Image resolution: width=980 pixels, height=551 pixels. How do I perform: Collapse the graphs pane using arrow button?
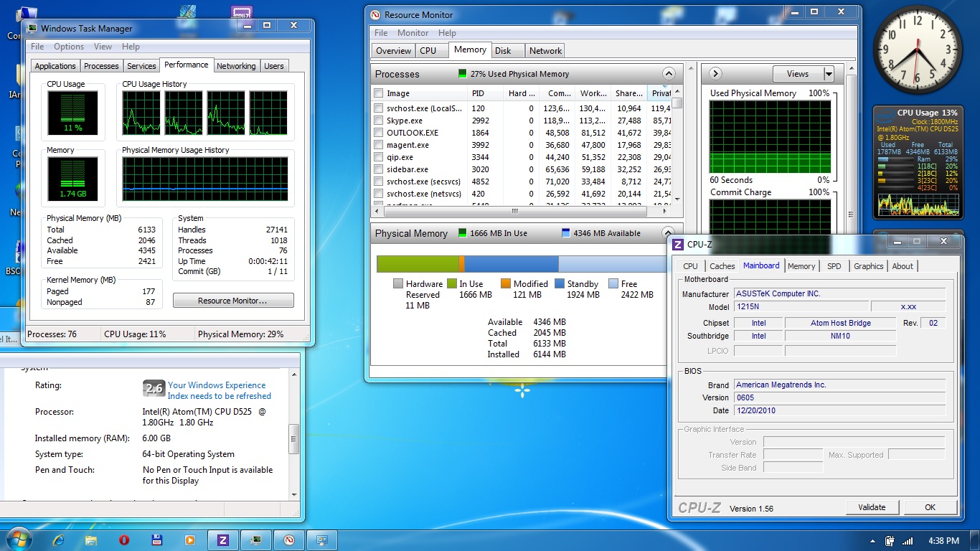click(x=715, y=74)
